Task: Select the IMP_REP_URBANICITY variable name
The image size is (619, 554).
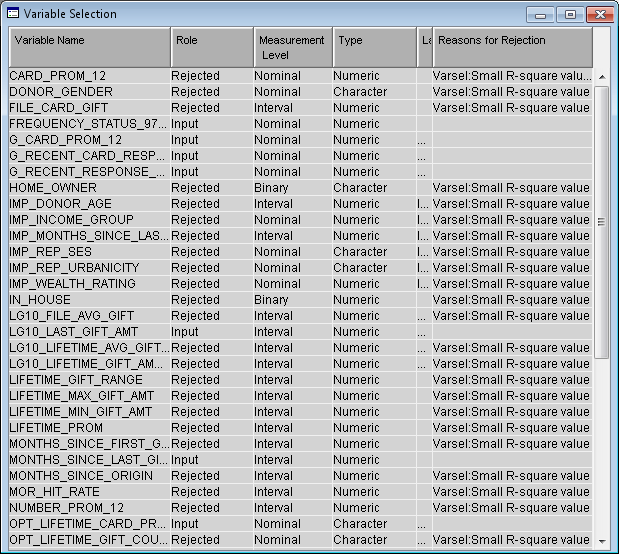Action: pyautogui.click(x=74, y=268)
